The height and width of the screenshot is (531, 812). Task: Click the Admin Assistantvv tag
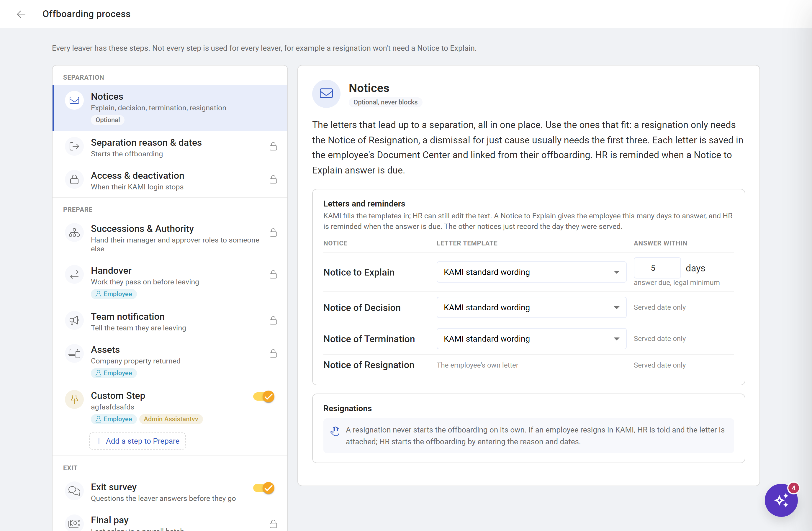[171, 419]
